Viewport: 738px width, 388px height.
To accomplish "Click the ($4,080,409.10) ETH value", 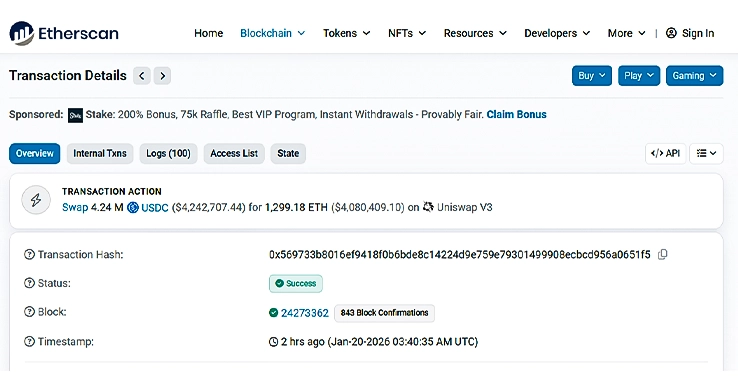I will pyautogui.click(x=368, y=208).
